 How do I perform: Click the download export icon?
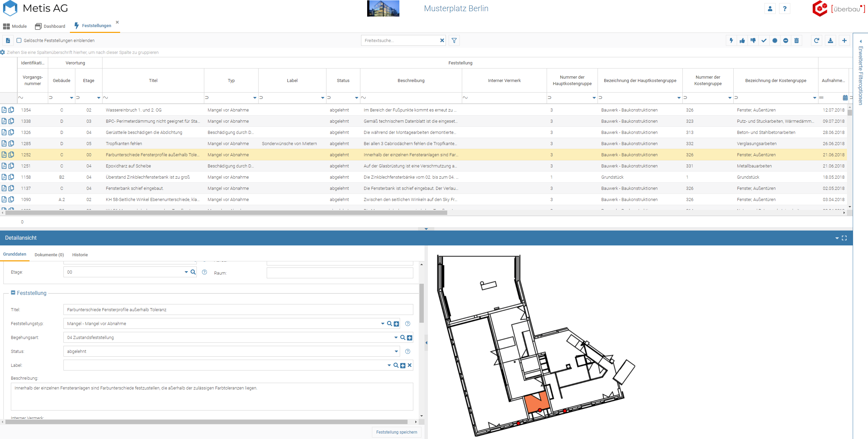coord(830,41)
